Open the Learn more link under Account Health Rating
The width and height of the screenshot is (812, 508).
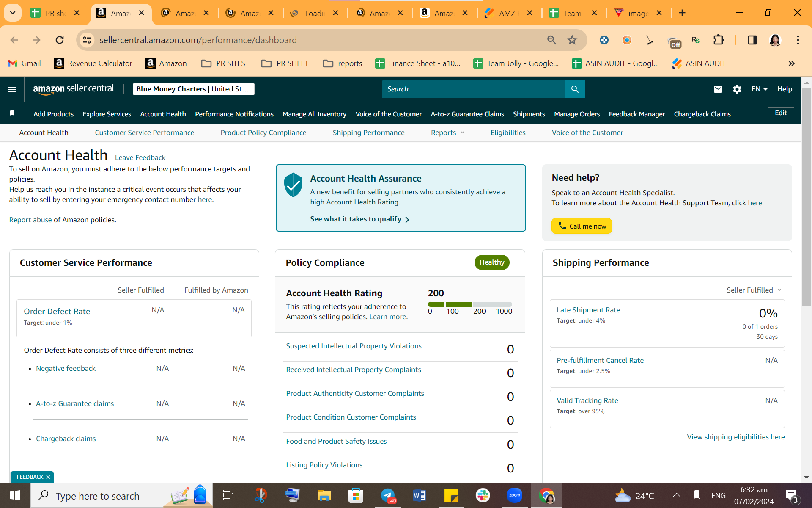[x=387, y=317]
